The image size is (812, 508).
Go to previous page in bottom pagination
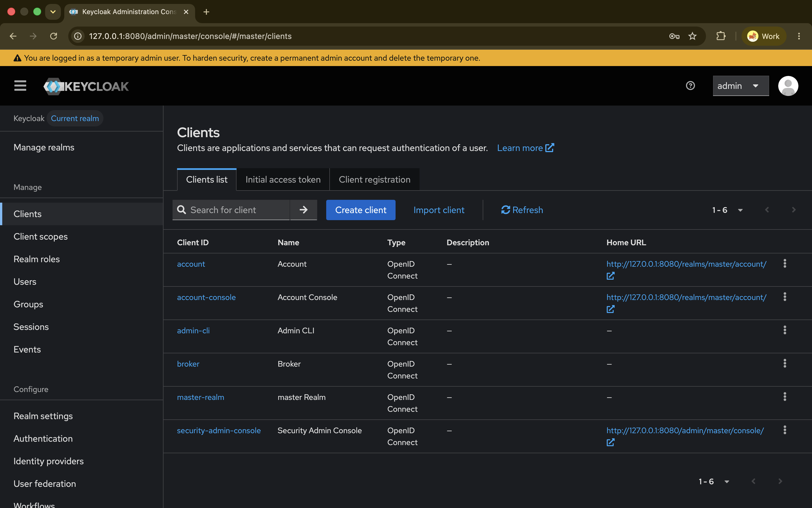click(x=754, y=481)
